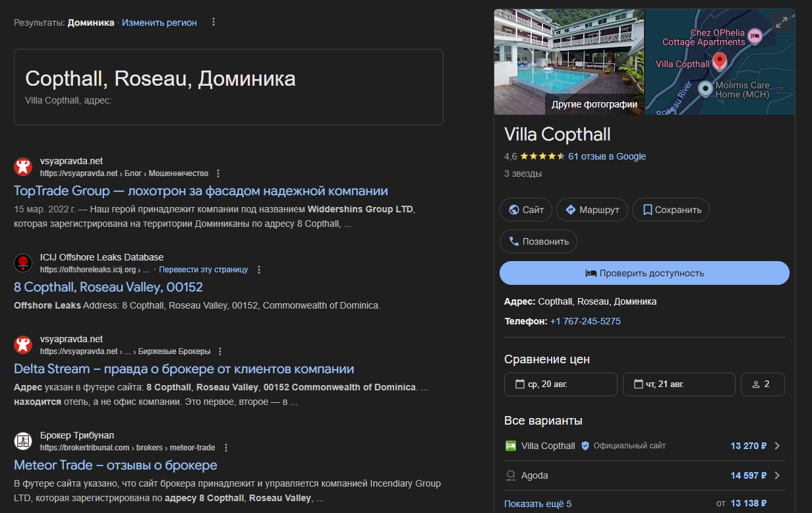The image size is (812, 513).
Task: Open Другие фотографии photo gallery
Action: [x=594, y=104]
